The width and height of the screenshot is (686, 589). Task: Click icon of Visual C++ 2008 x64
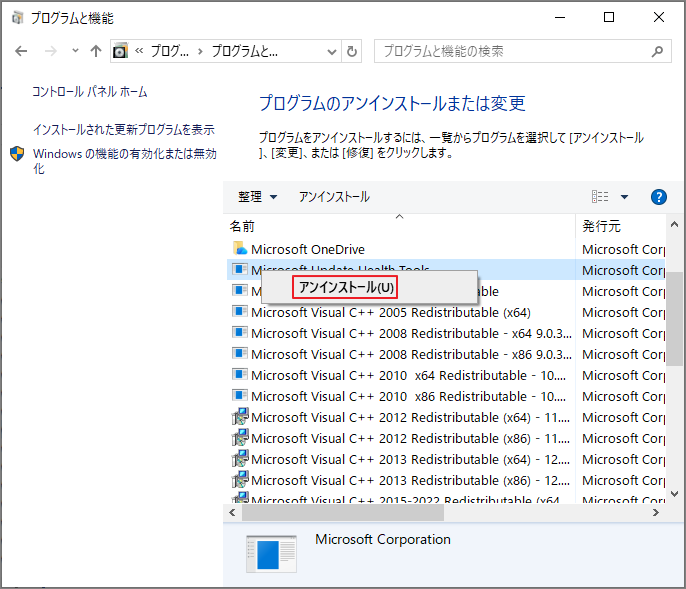(x=240, y=332)
